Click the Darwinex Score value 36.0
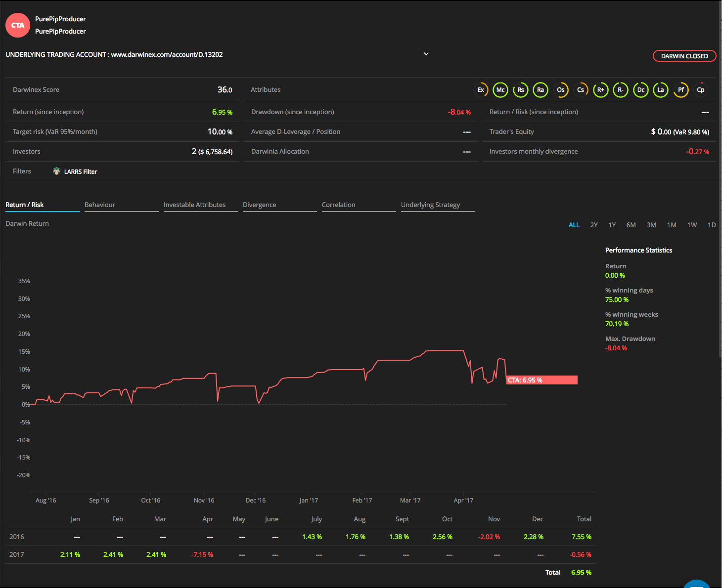Viewport: 722px width, 588px height. tap(225, 89)
